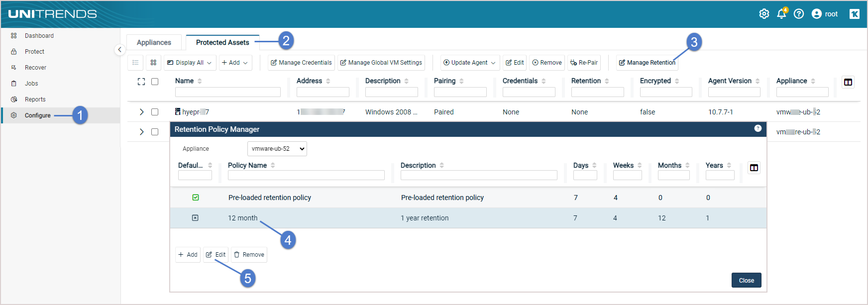Tick the select-all checkbox in assets header

pyautogui.click(x=155, y=82)
